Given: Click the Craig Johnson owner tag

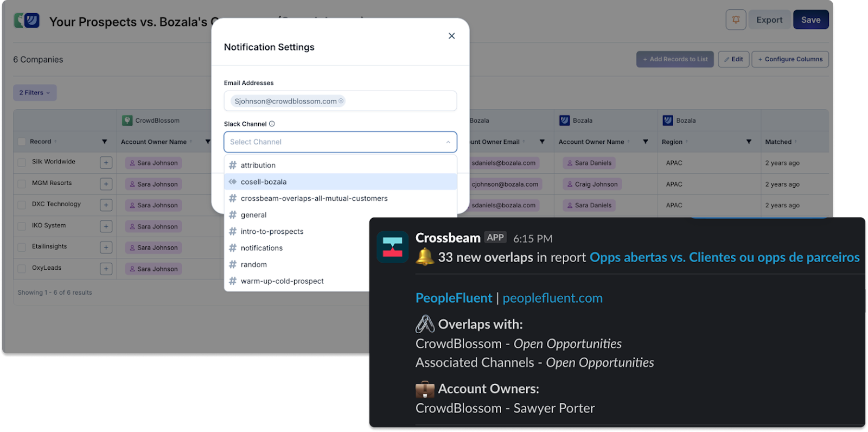Looking at the screenshot, I should tap(592, 184).
